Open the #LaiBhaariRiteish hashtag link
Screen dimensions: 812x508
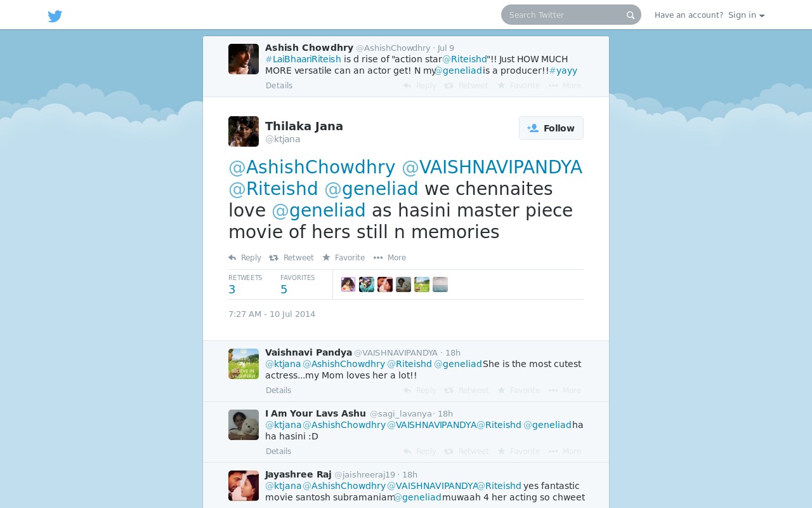click(x=303, y=59)
